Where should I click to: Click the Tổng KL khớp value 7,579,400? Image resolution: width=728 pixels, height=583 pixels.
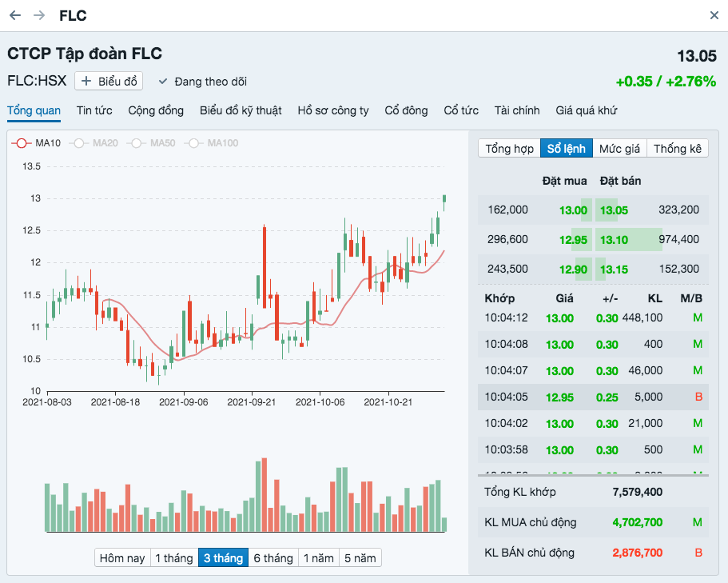[x=637, y=492]
